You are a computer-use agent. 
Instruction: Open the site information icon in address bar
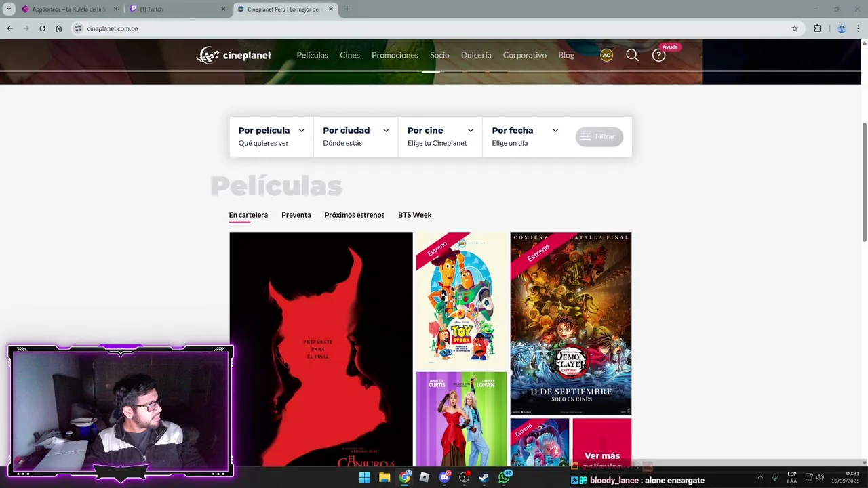tap(78, 28)
